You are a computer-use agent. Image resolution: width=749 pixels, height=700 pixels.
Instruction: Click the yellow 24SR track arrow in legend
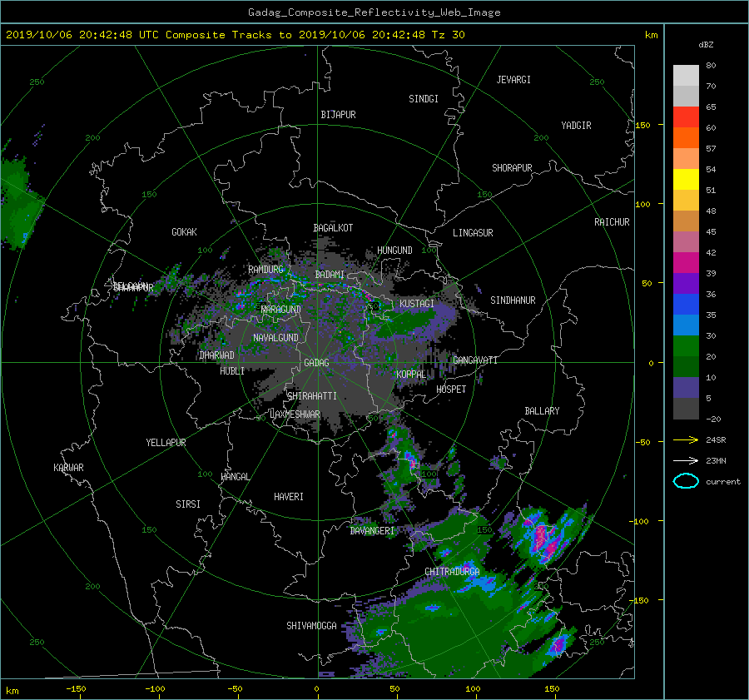click(x=686, y=439)
